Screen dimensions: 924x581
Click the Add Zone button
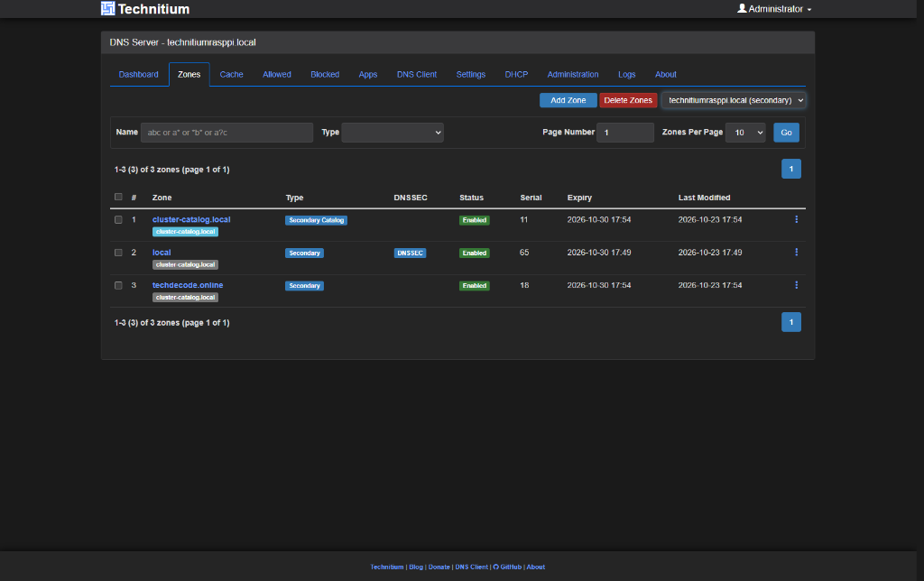tap(568, 100)
